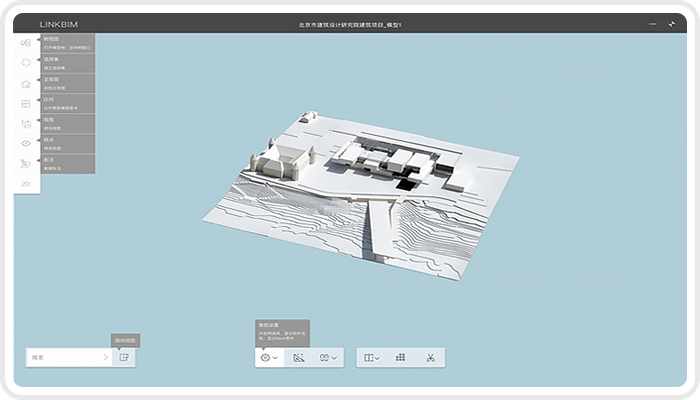
Task: Toggle the grid dots icon in toolbar
Action: [400, 357]
